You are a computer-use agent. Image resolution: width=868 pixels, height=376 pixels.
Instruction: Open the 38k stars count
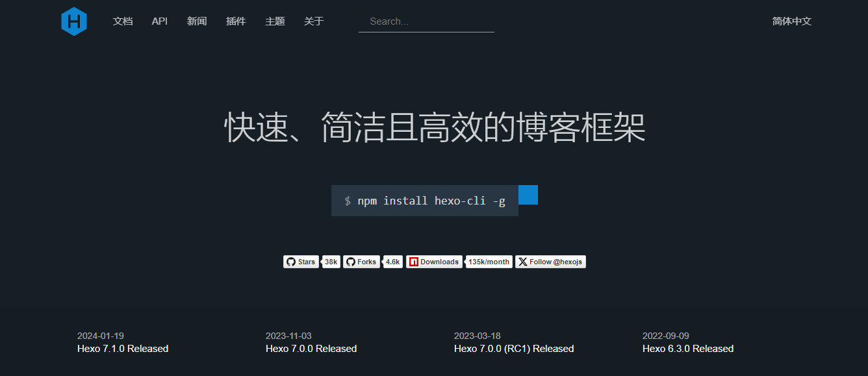point(331,262)
